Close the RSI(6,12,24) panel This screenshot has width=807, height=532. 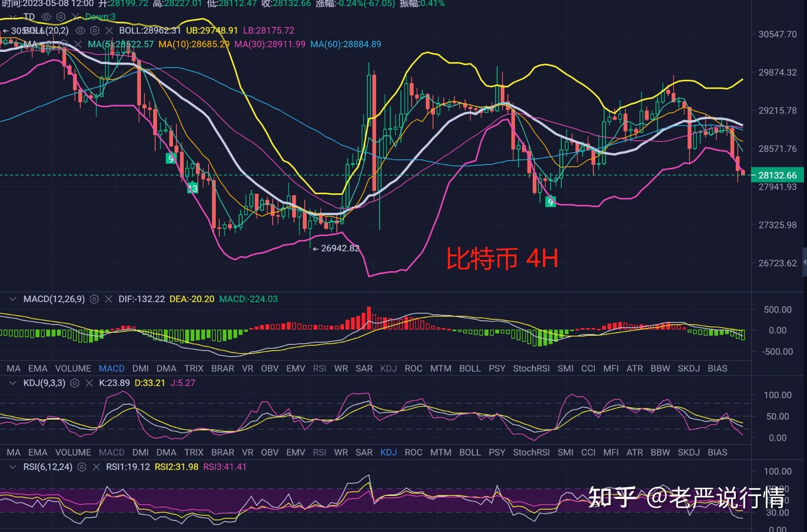click(96, 467)
